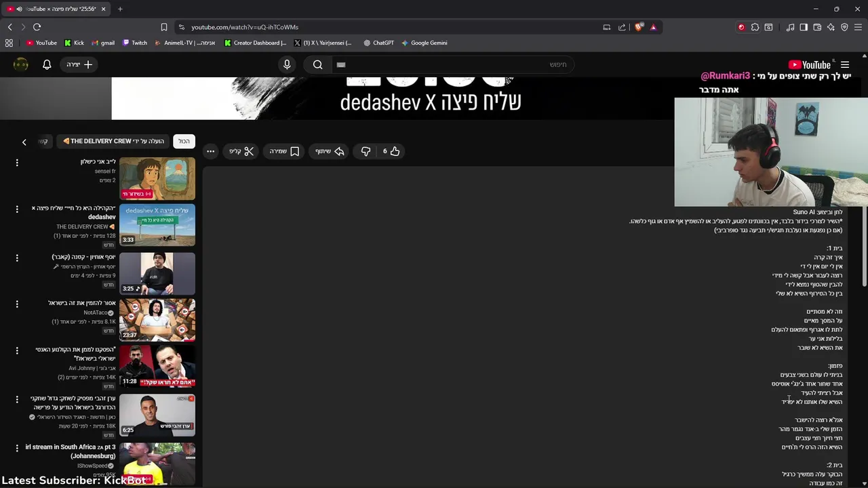868x488 pixels.
Task: Click the Brave Rewards triangle icon
Action: tap(653, 27)
